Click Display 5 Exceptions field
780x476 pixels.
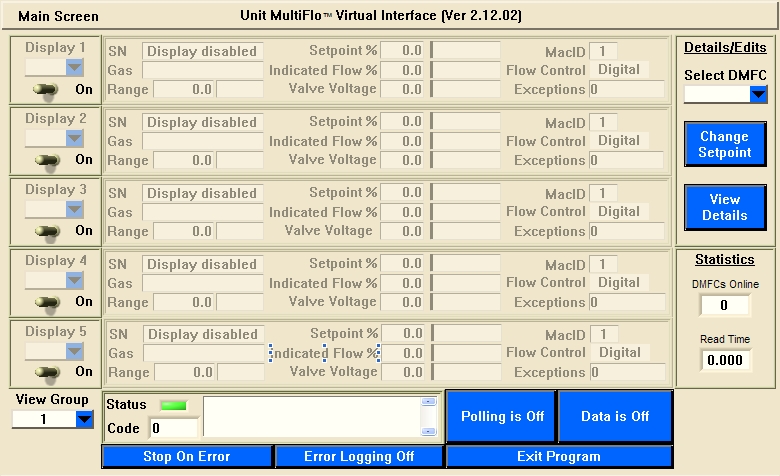[x=628, y=372]
